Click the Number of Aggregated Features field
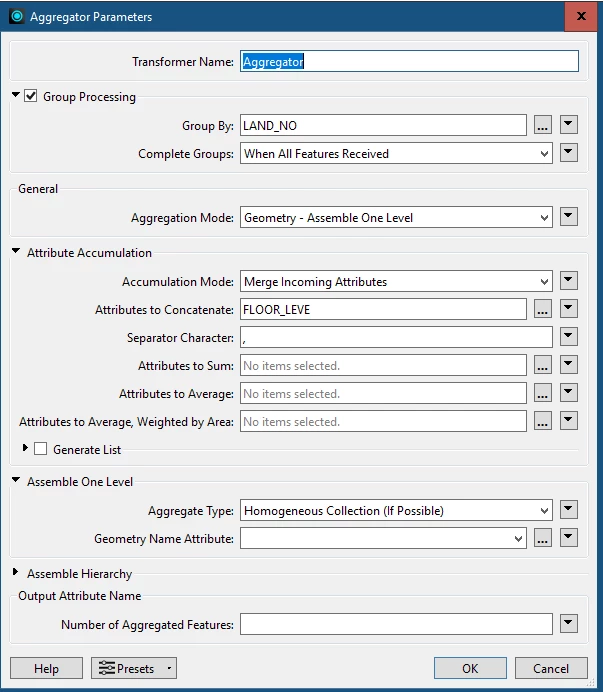Screen dimensions: 603x692 point(396,624)
